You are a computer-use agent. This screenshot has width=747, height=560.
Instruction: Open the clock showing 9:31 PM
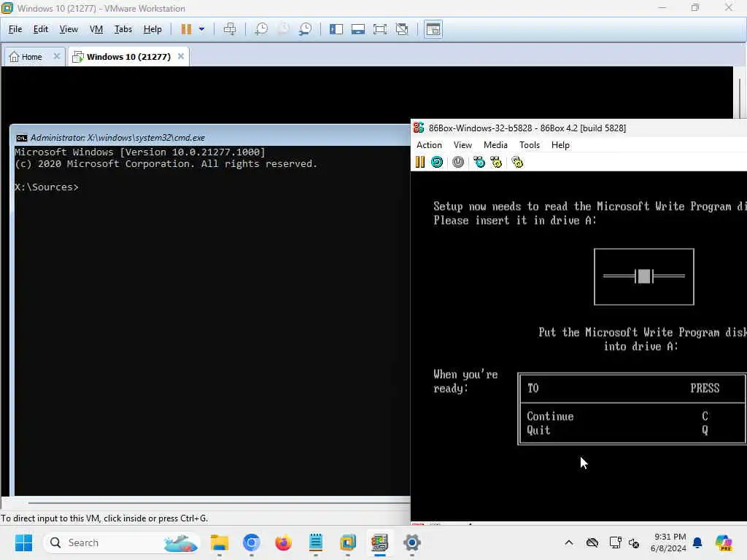tap(668, 542)
